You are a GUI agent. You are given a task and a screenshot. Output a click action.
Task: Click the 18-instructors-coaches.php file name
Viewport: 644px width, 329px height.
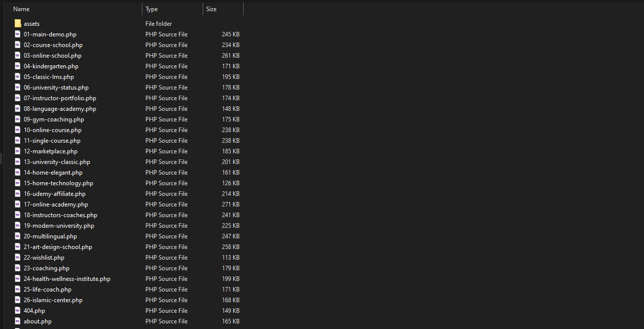[60, 215]
